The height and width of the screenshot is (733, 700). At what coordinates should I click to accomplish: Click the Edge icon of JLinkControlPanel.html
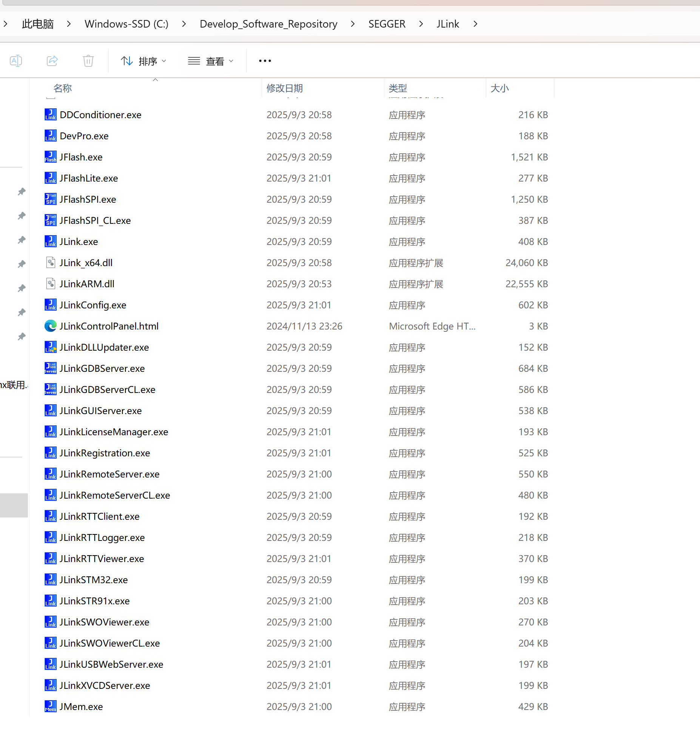tap(51, 326)
